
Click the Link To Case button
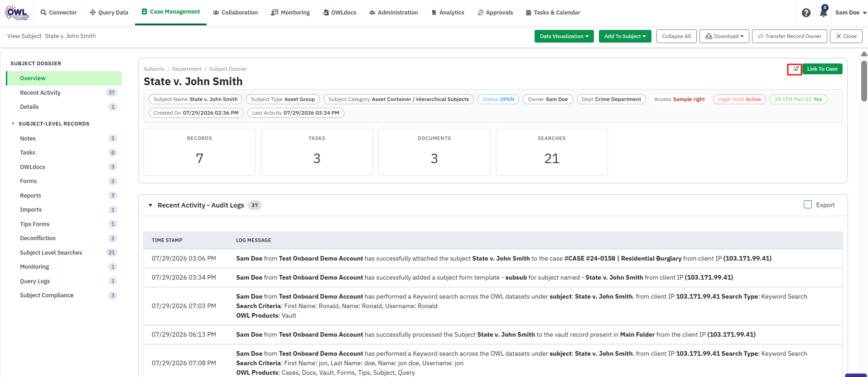tap(822, 69)
